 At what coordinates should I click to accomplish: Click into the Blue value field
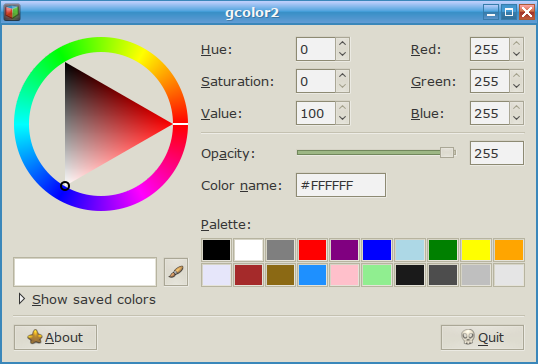click(x=490, y=113)
